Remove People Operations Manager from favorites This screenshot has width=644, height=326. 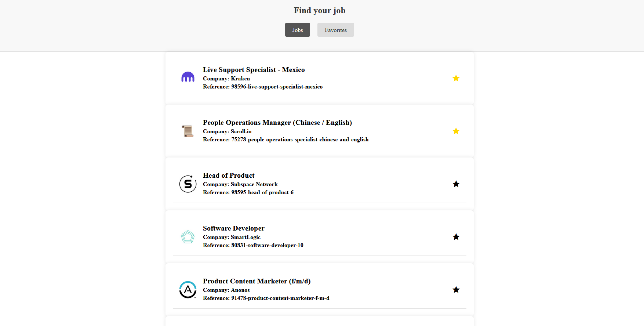(x=456, y=131)
